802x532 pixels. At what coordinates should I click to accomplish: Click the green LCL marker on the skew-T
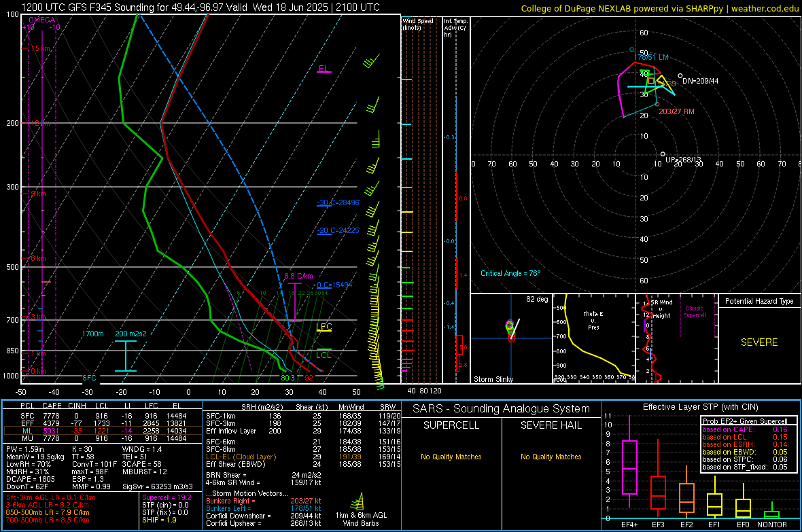(x=324, y=355)
